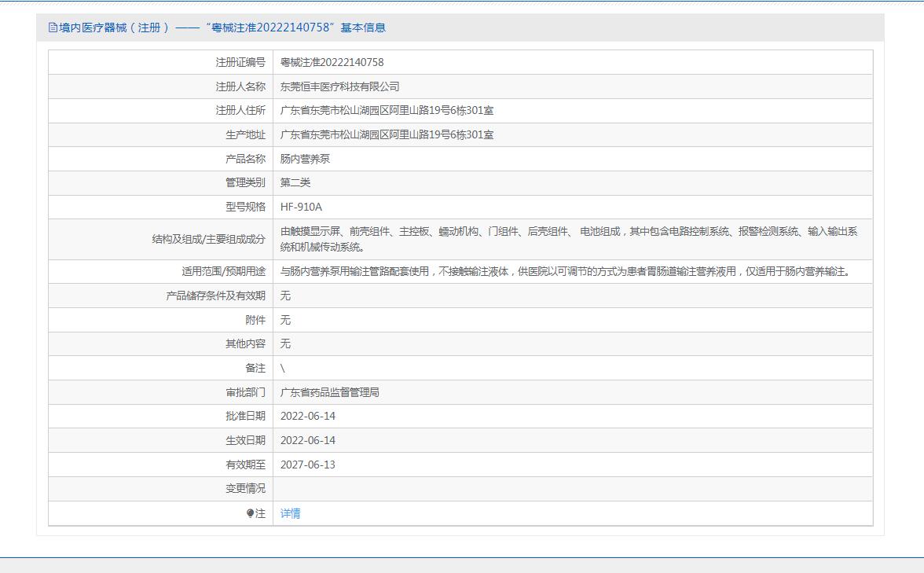Click the expiry date 2027-06-13
Viewport: 924px width, 573px height.
(307, 465)
